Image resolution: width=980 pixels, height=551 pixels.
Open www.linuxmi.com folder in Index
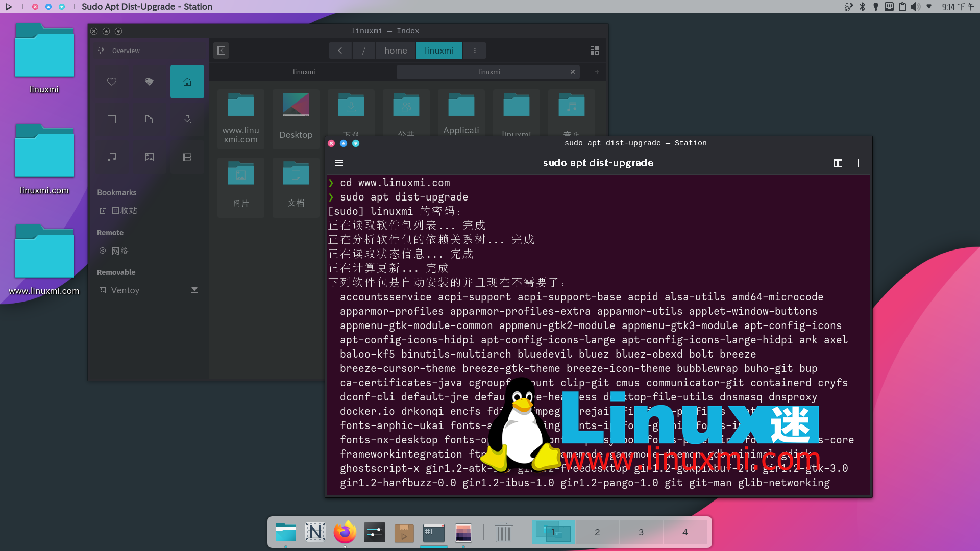pyautogui.click(x=240, y=119)
